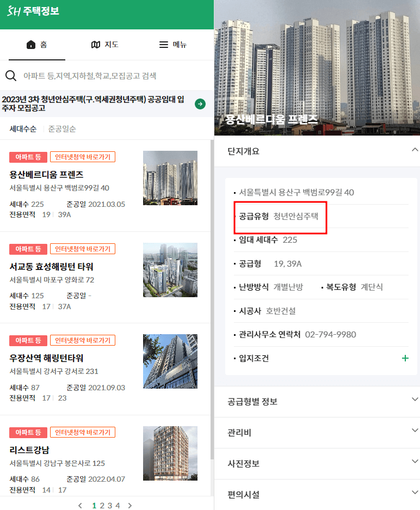The width and height of the screenshot is (420, 510).
Task: Switch to the 지도 tab
Action: [x=104, y=45]
